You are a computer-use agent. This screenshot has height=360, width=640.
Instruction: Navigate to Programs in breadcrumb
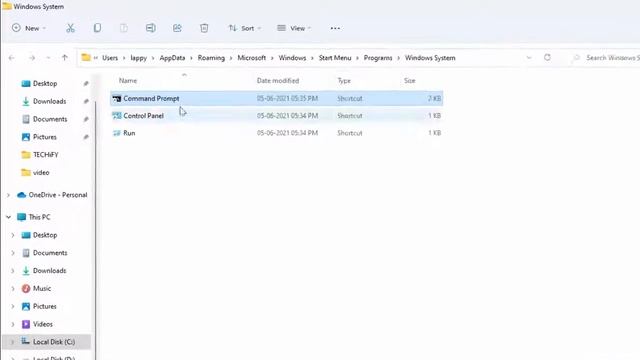pos(378,58)
